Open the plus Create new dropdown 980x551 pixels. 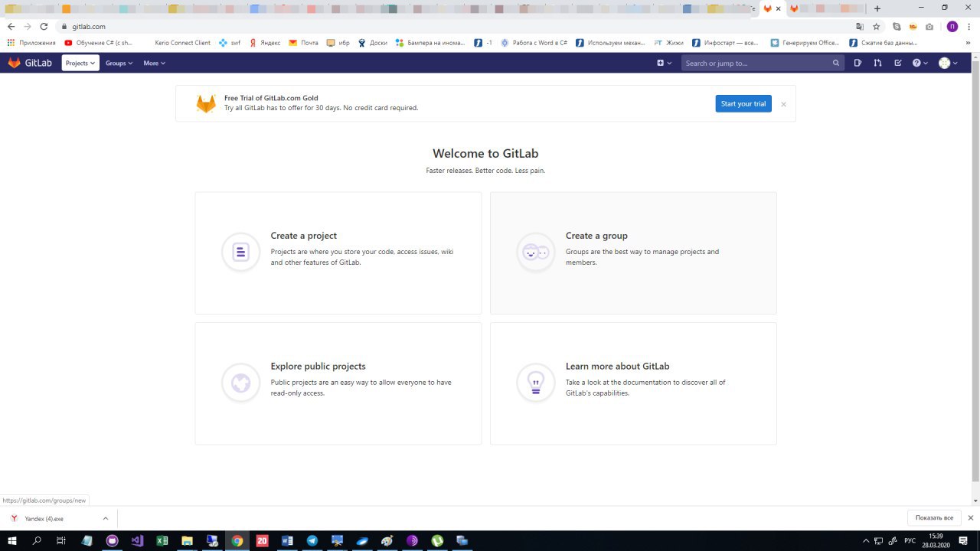[664, 63]
